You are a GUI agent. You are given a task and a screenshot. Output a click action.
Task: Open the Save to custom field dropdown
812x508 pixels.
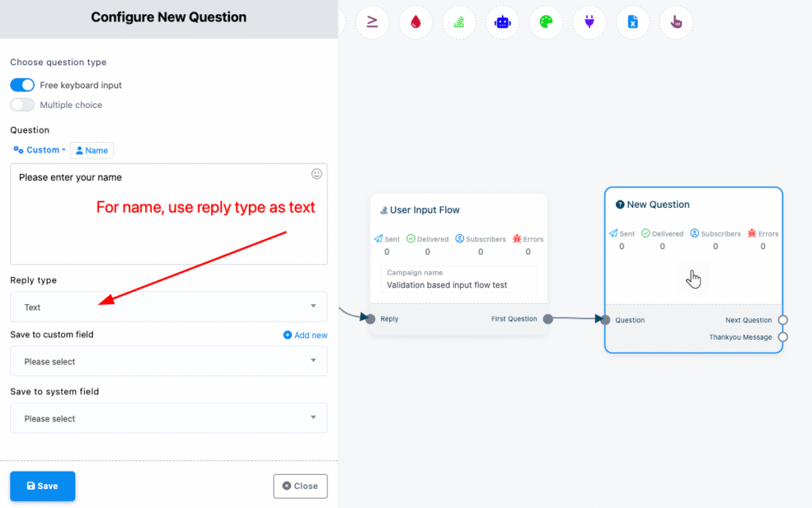(x=169, y=361)
